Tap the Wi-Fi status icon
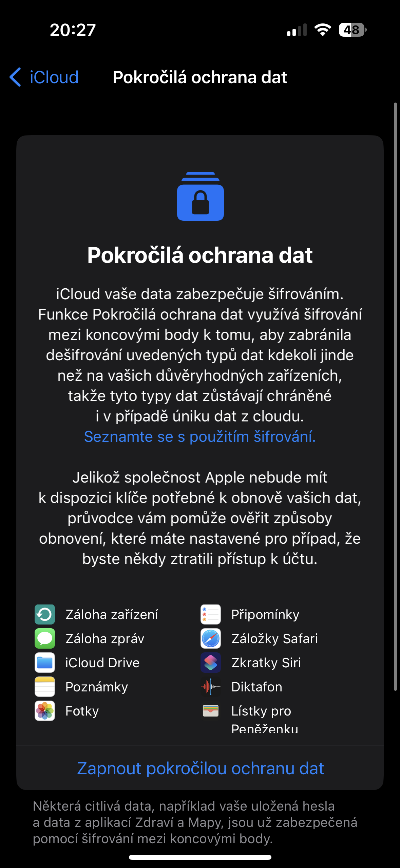Viewport: 400px width, 868px height. point(323,30)
